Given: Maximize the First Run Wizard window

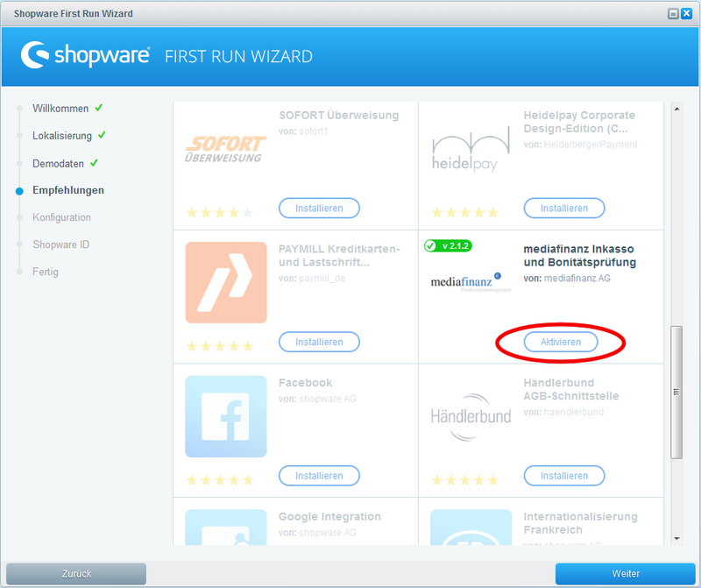Looking at the screenshot, I should pyautogui.click(x=673, y=14).
